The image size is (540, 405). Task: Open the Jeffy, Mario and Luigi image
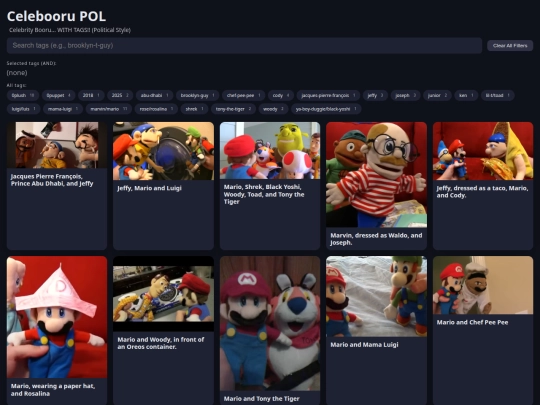point(163,151)
